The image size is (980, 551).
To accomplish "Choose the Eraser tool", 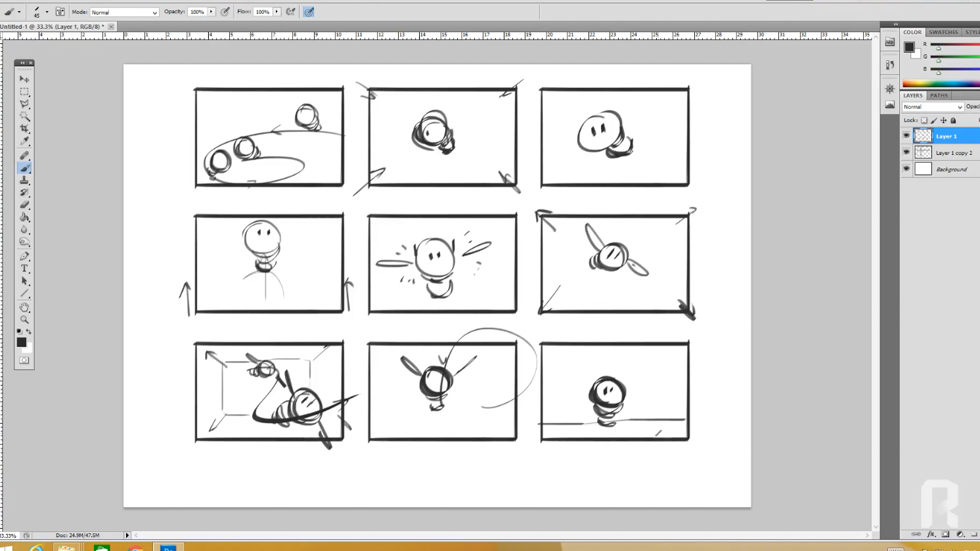I will pos(24,205).
